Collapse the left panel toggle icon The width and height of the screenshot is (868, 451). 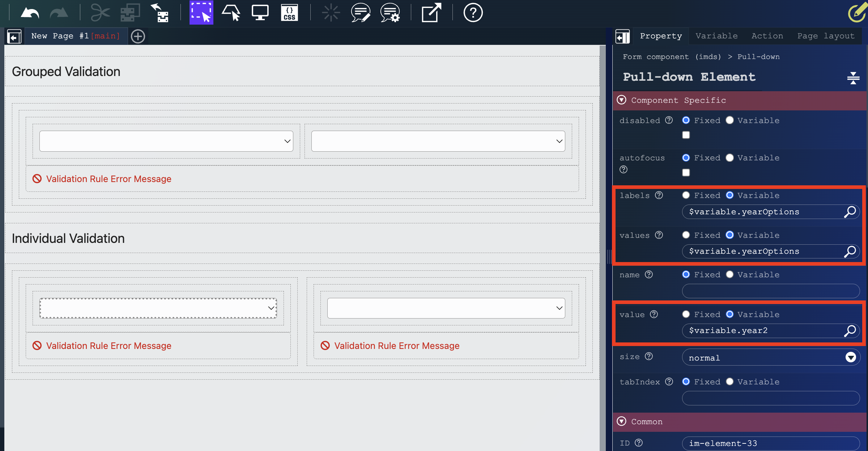[x=14, y=37]
